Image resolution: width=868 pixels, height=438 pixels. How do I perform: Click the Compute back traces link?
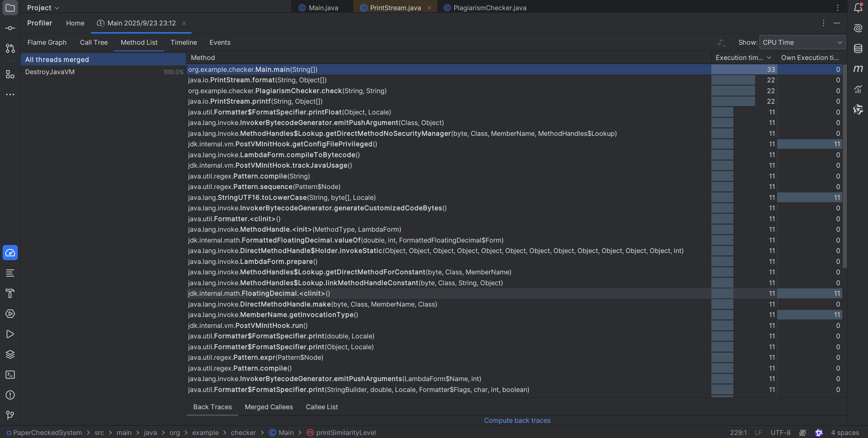click(517, 421)
